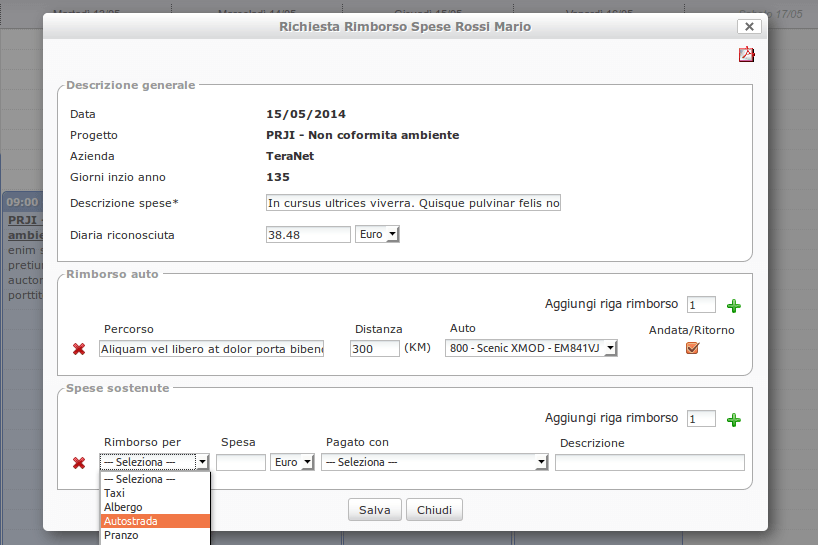Click the Descrizione spese text field
The image size is (818, 545).
coord(414,203)
